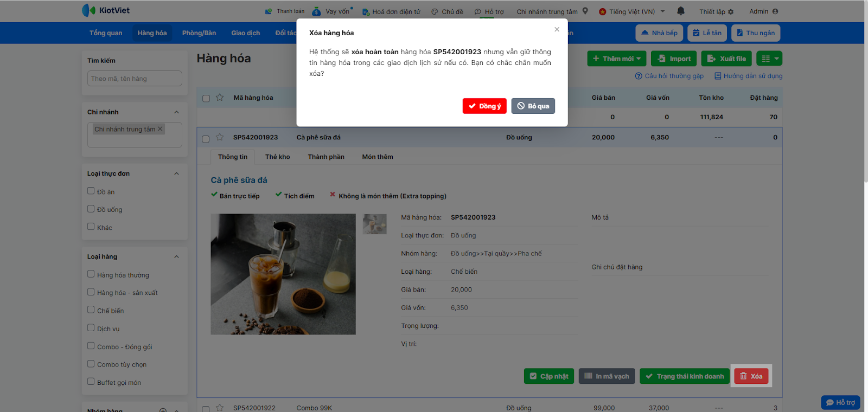Click the large Cà phê sữa đá product photo

(283, 274)
